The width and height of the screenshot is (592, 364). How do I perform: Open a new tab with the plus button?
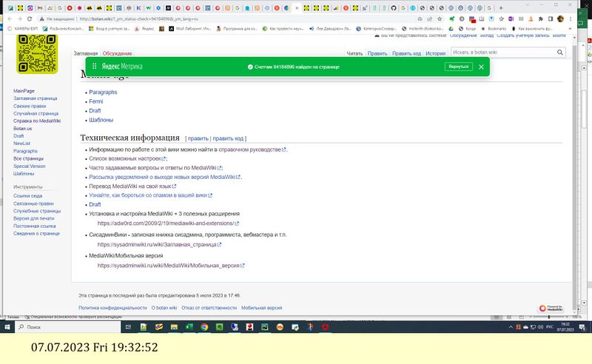pos(501,8)
